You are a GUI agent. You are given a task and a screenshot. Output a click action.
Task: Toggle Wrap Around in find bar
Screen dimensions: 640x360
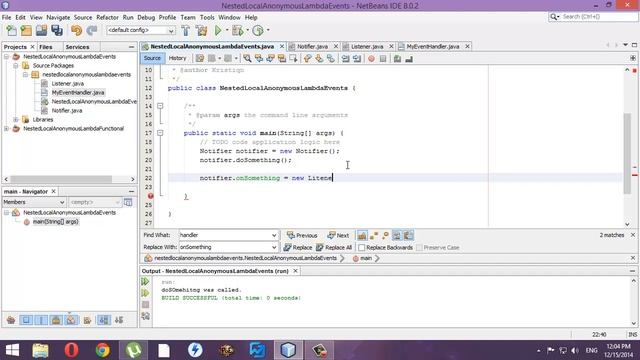coord(408,236)
